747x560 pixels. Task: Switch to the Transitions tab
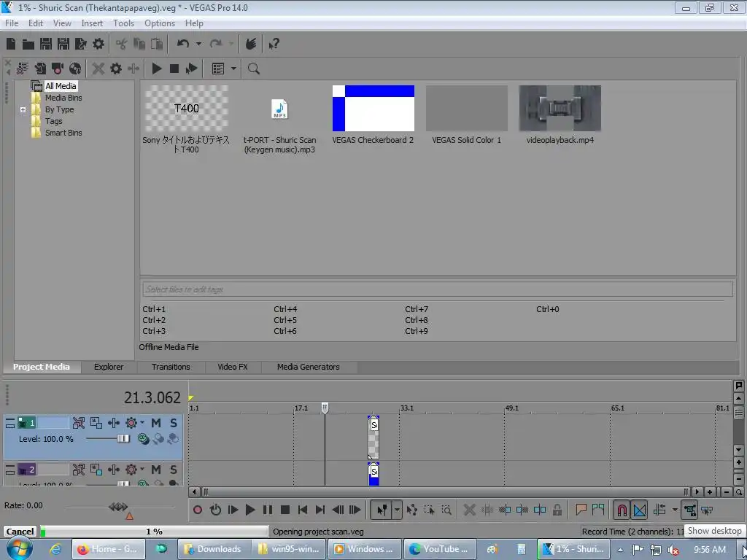171,367
